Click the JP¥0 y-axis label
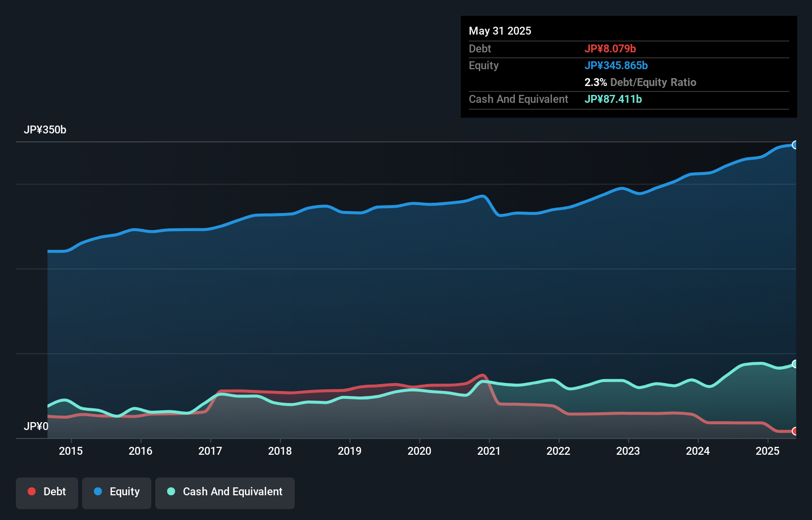Screen dimensions: 812x520 point(36,427)
